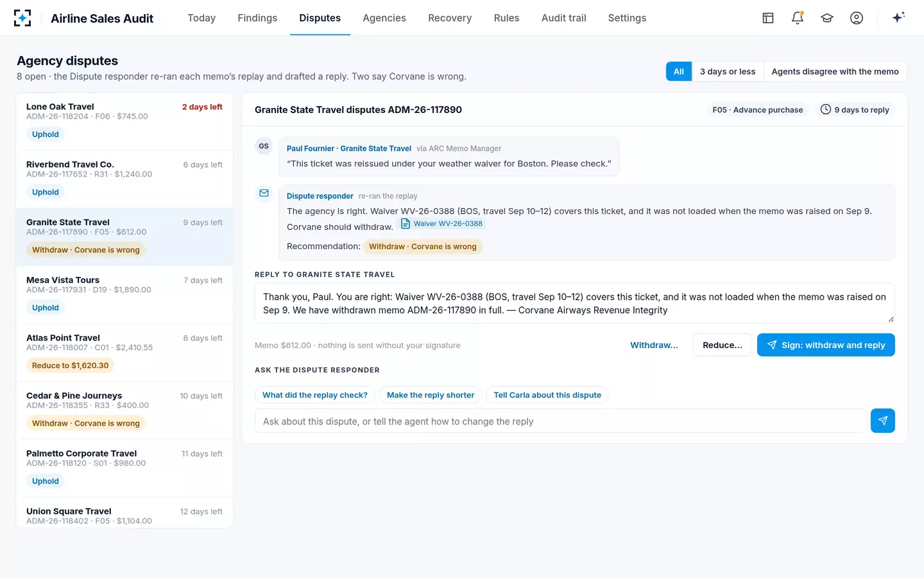Navigate to the Rules tab
The height and width of the screenshot is (578, 924).
(506, 18)
